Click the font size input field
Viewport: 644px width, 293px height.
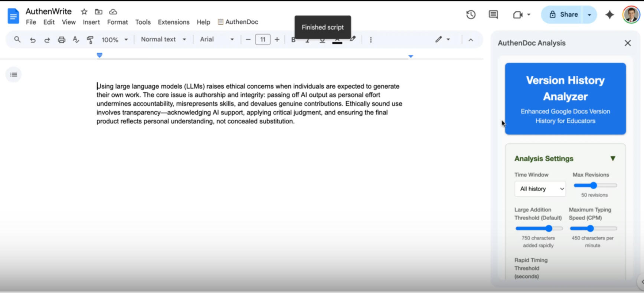click(x=263, y=39)
